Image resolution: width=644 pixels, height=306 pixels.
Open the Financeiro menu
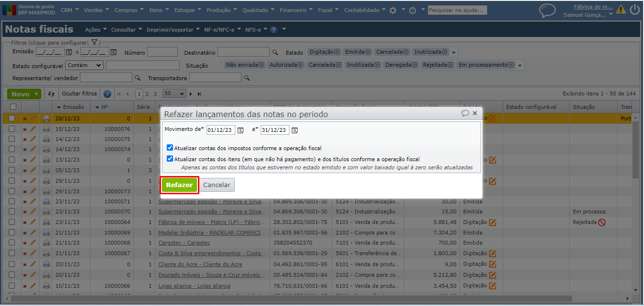pos(296,10)
